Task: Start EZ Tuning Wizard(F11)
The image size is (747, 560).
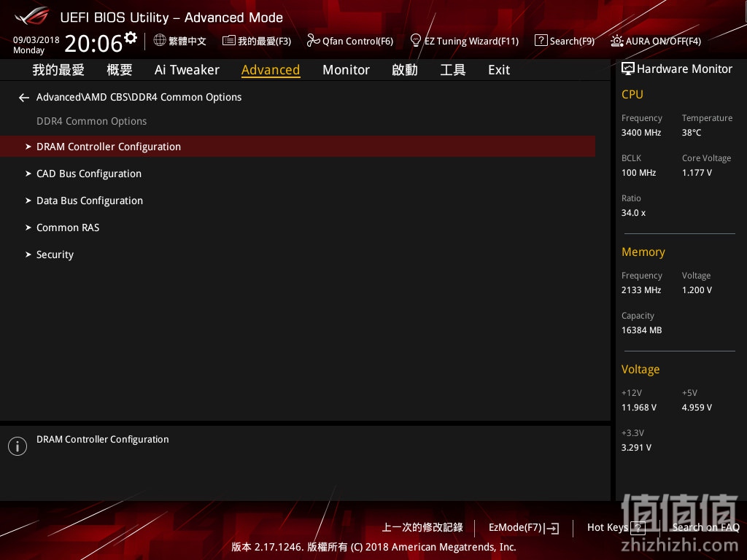Action: click(472, 41)
